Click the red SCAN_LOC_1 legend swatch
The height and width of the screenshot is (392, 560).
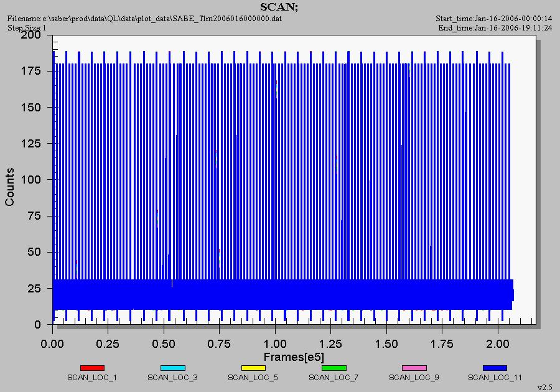click(x=92, y=368)
